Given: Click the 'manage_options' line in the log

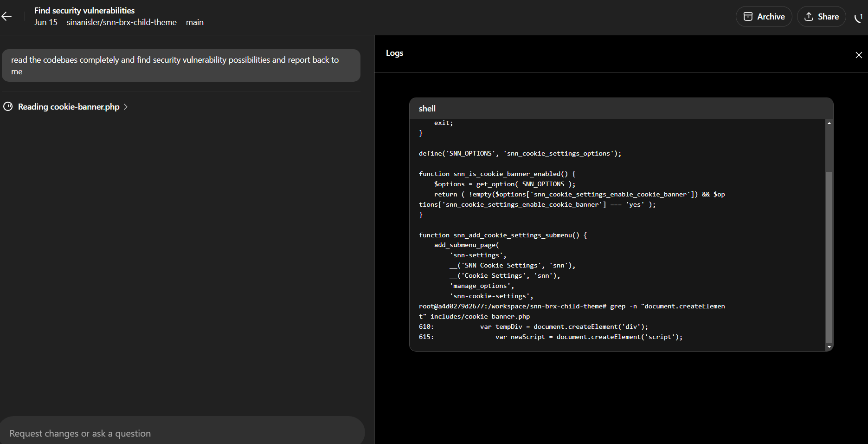Looking at the screenshot, I should (482, 286).
